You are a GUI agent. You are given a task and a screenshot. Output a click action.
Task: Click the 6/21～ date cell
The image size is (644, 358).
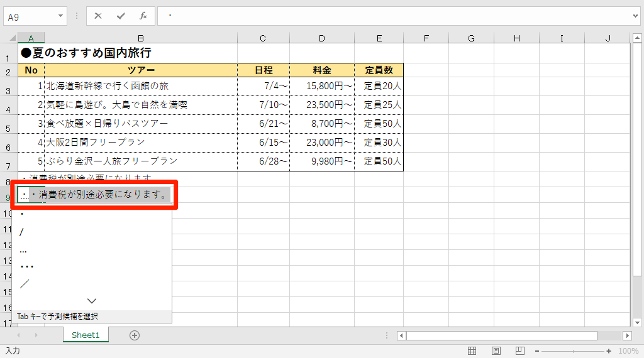[264, 124]
